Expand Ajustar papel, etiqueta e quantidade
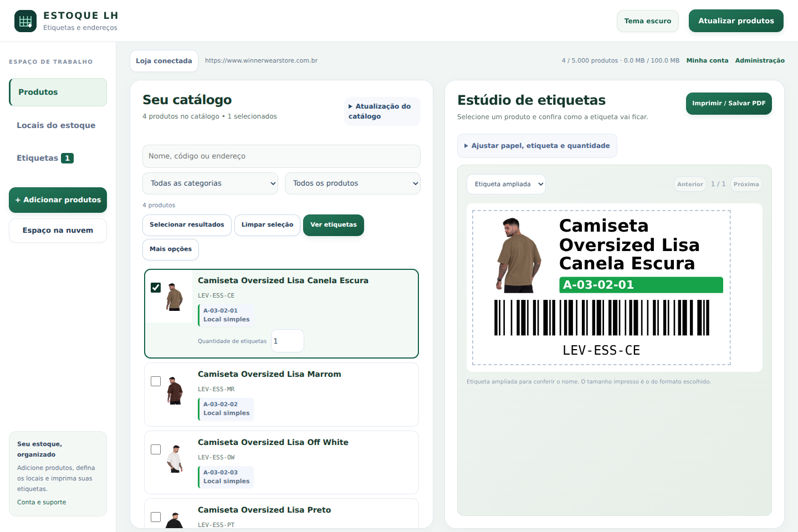The width and height of the screenshot is (798, 532). click(x=537, y=146)
